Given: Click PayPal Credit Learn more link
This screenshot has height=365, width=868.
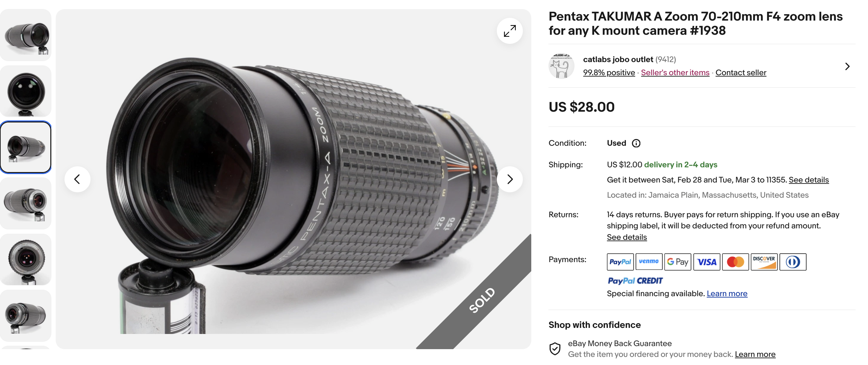Looking at the screenshot, I should [x=727, y=293].
